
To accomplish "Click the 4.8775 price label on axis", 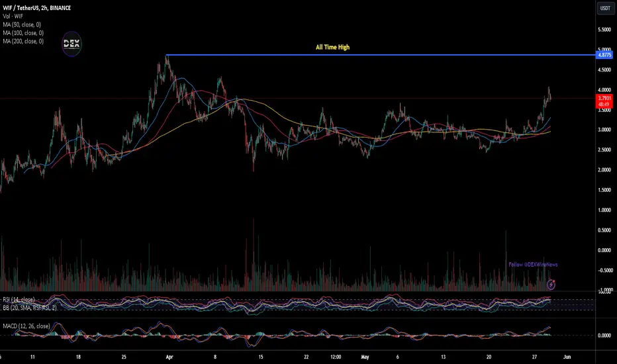I will tap(604, 55).
